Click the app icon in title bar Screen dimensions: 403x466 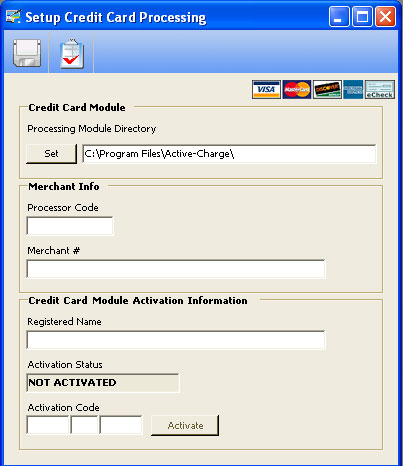[13, 16]
